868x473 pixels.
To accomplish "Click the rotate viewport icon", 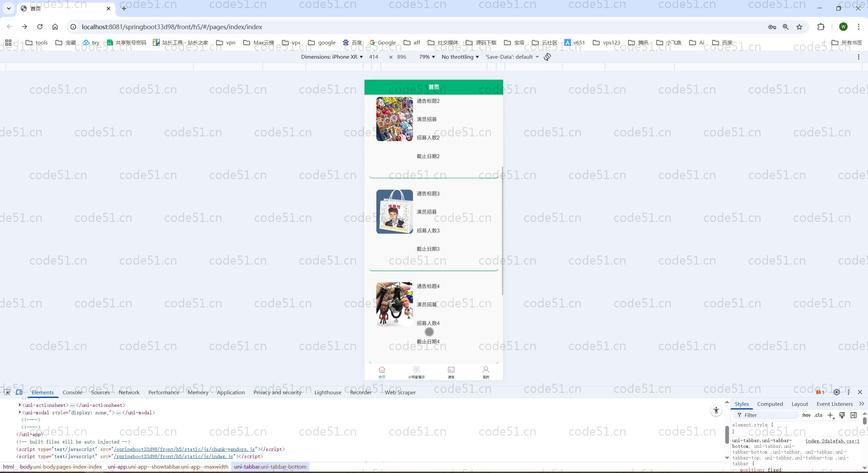I will tap(547, 57).
